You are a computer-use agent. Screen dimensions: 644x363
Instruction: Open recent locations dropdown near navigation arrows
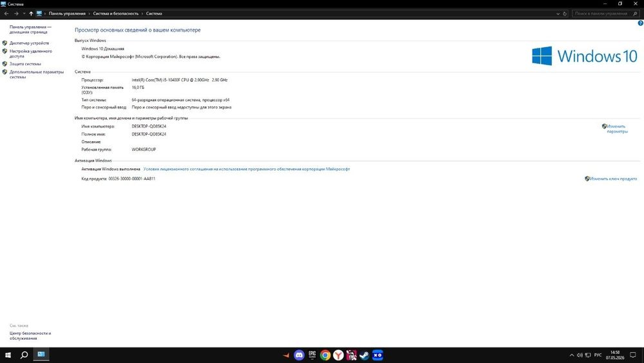click(x=24, y=14)
